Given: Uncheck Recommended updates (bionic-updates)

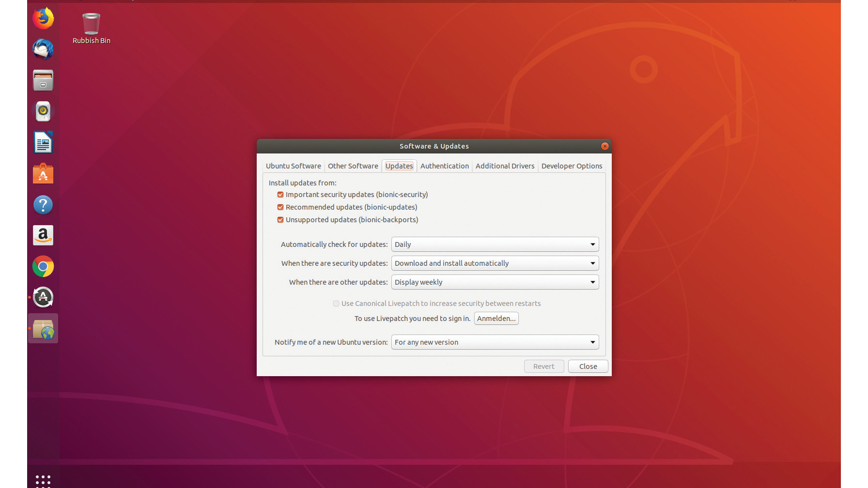Looking at the screenshot, I should coord(280,207).
